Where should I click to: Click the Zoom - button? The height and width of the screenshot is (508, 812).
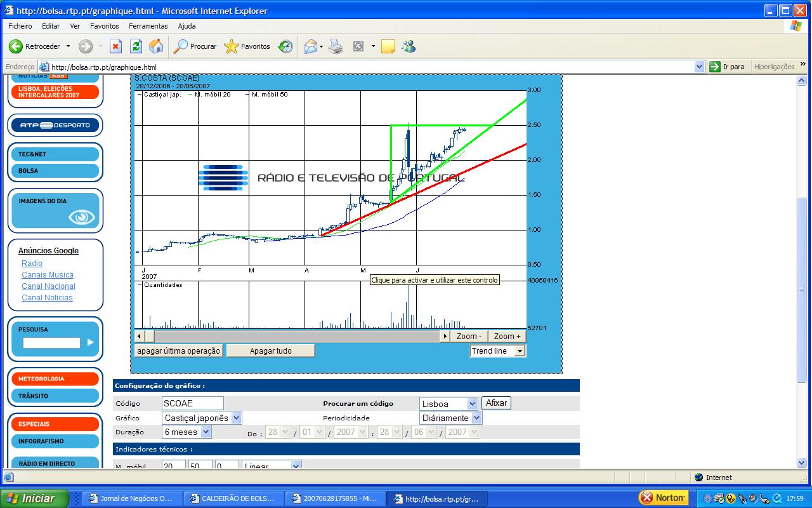(x=469, y=337)
